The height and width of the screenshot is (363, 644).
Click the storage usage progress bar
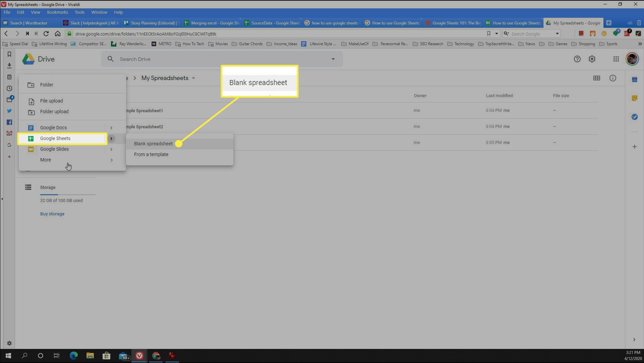(68, 195)
